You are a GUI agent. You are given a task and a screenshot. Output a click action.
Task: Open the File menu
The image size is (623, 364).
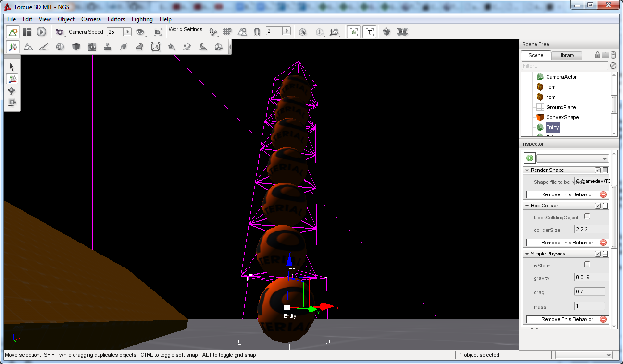pos(12,19)
